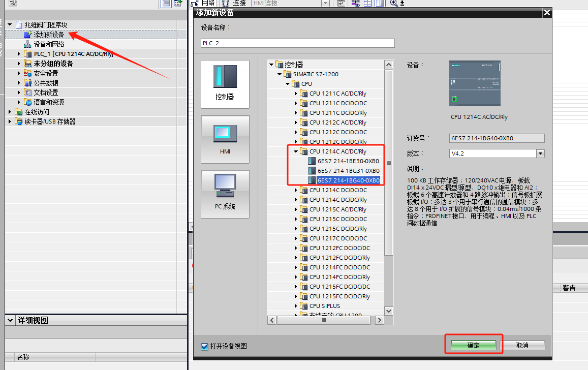Click the horizontal scrollbar thumb of catalog
The width and height of the screenshot is (588, 370).
324,320
